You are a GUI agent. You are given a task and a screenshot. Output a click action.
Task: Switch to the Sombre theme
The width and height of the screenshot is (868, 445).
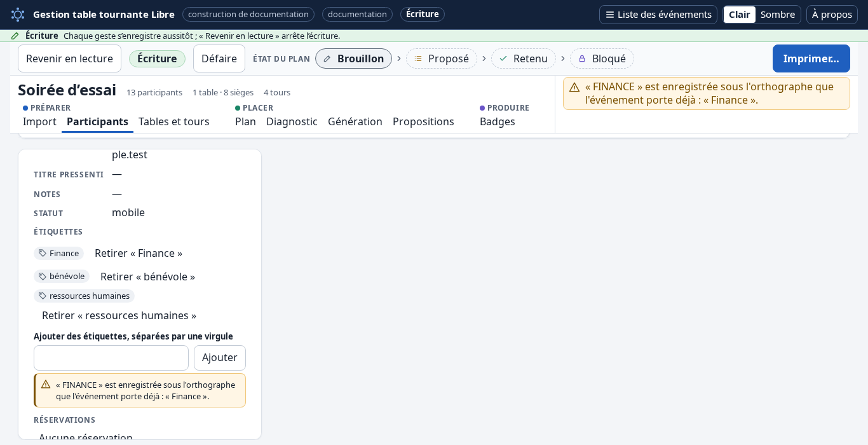coord(778,15)
